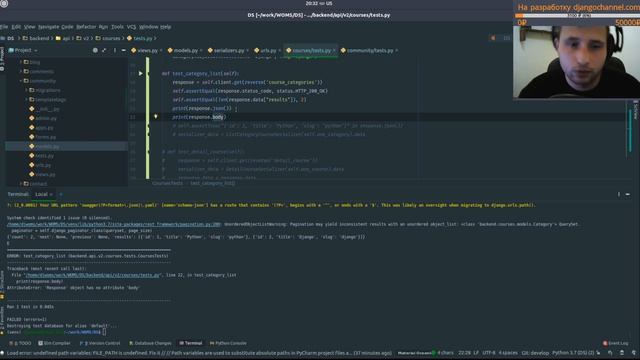Open urls.py in the project tree
The width and height of the screenshot is (640, 360).
point(40,165)
